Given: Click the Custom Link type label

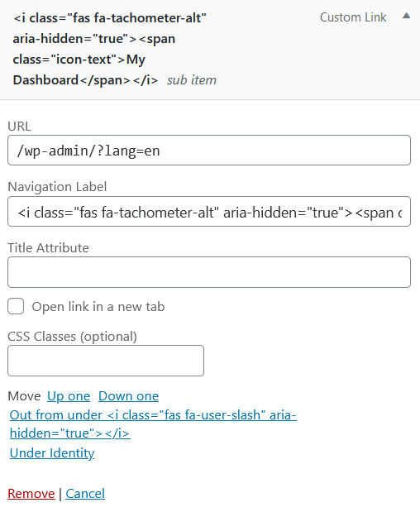Looking at the screenshot, I should (x=353, y=17).
